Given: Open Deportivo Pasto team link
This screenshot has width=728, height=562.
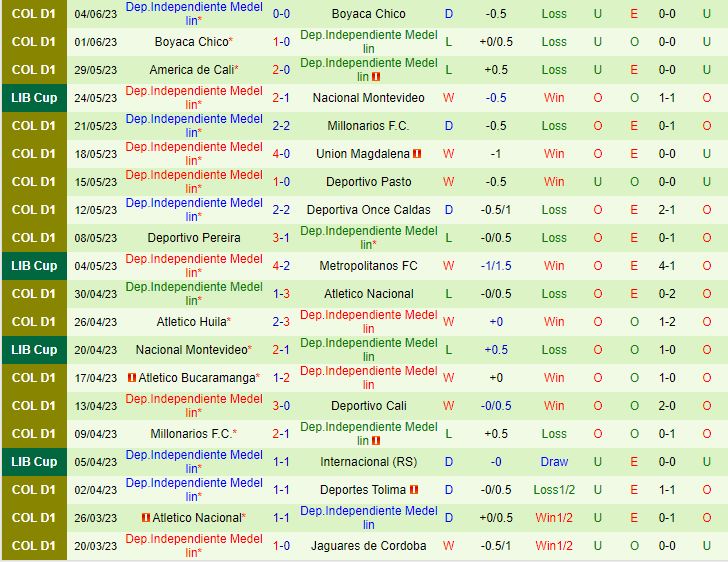Looking at the screenshot, I should pos(369,182).
